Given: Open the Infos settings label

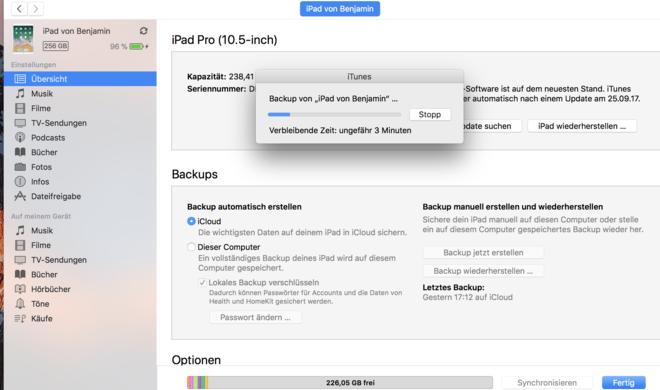Looking at the screenshot, I should coord(40,182).
